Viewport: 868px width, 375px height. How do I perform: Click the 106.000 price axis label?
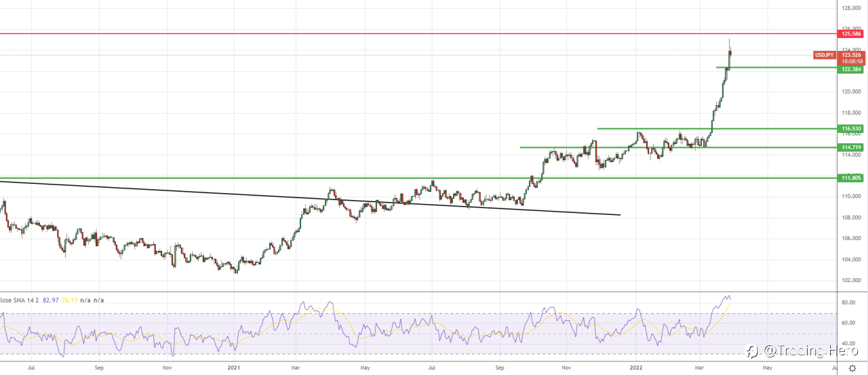coord(851,239)
